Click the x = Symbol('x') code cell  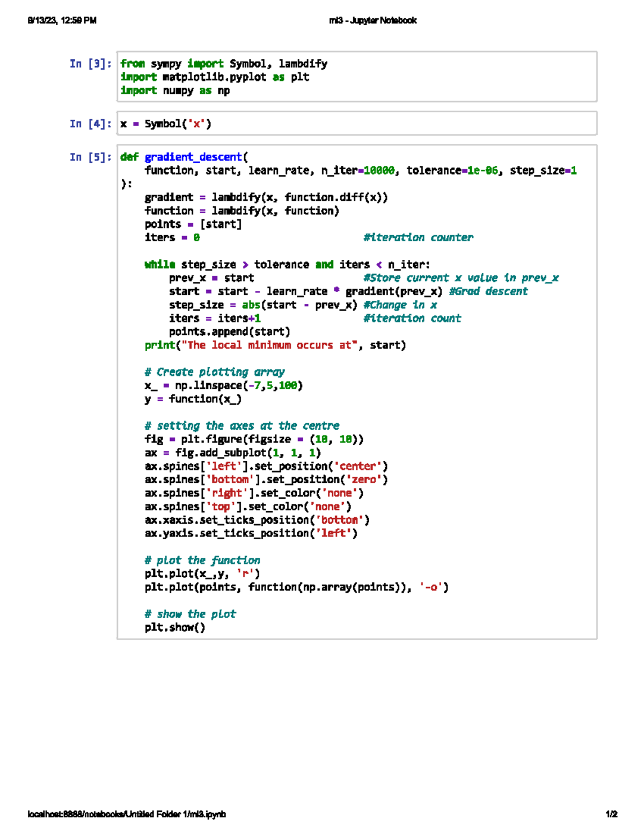click(356, 124)
